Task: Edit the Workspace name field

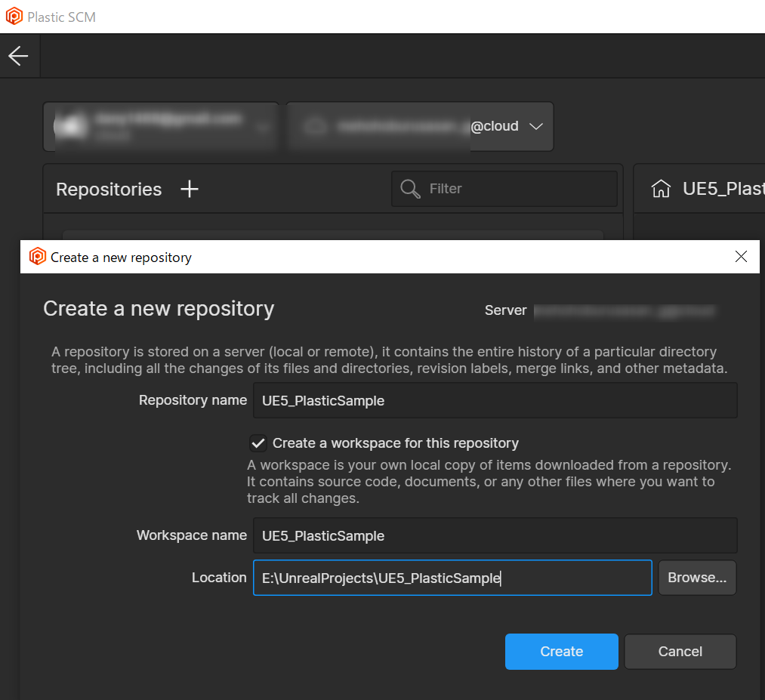Action: click(x=495, y=535)
